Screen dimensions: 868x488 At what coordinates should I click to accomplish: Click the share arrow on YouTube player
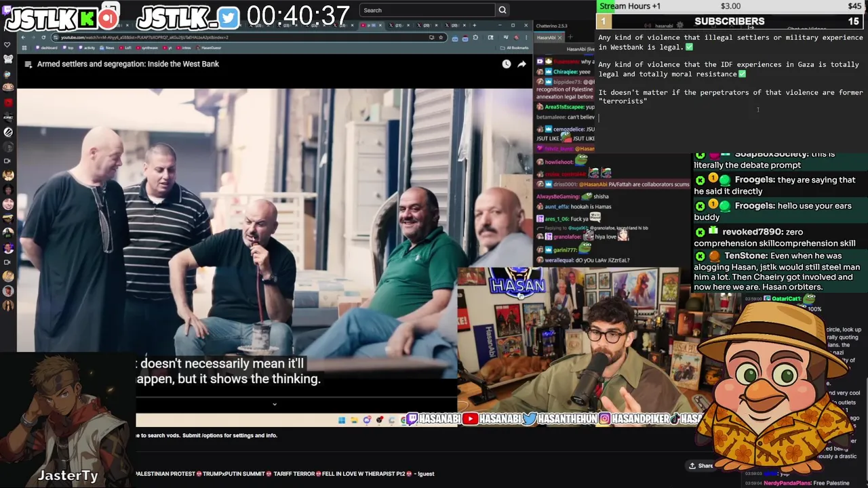point(521,64)
